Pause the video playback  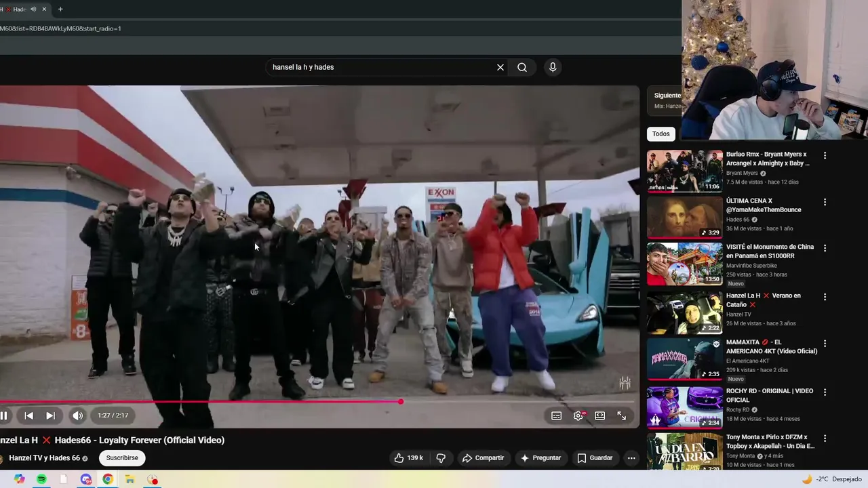[3, 415]
